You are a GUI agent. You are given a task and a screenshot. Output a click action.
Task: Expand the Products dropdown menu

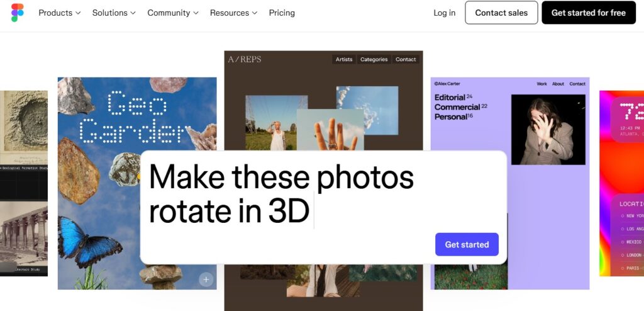pyautogui.click(x=60, y=13)
